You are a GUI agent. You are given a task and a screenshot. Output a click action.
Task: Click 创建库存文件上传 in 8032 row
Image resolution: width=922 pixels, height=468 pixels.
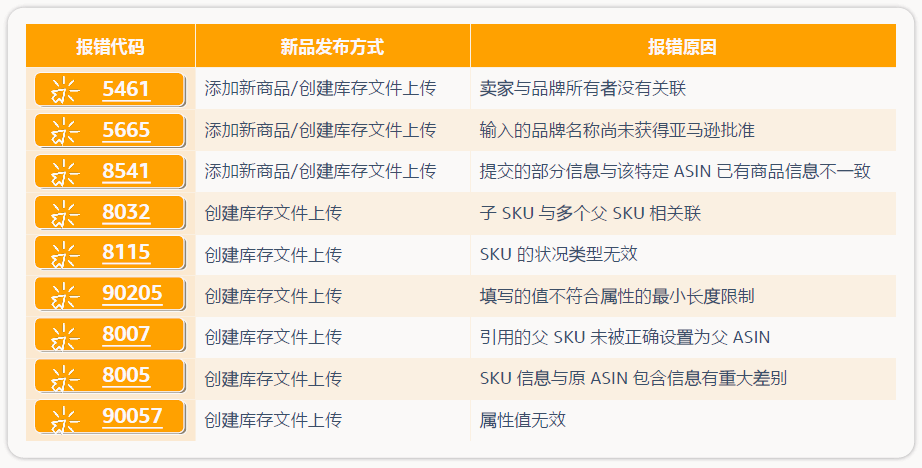(x=273, y=213)
